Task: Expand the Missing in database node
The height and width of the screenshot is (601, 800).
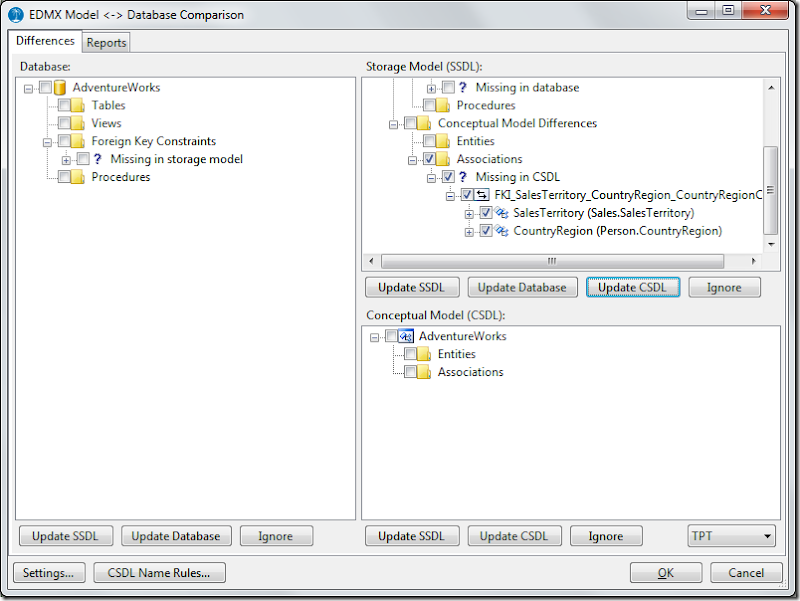Action: [x=432, y=89]
